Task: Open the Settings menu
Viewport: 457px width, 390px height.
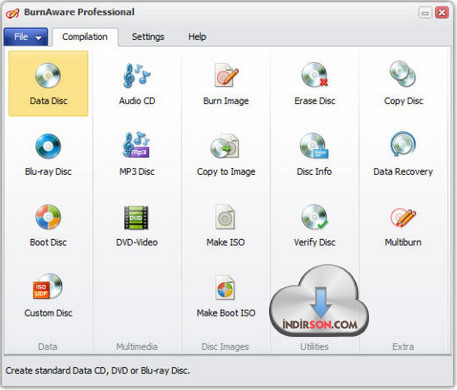Action: pos(148,37)
